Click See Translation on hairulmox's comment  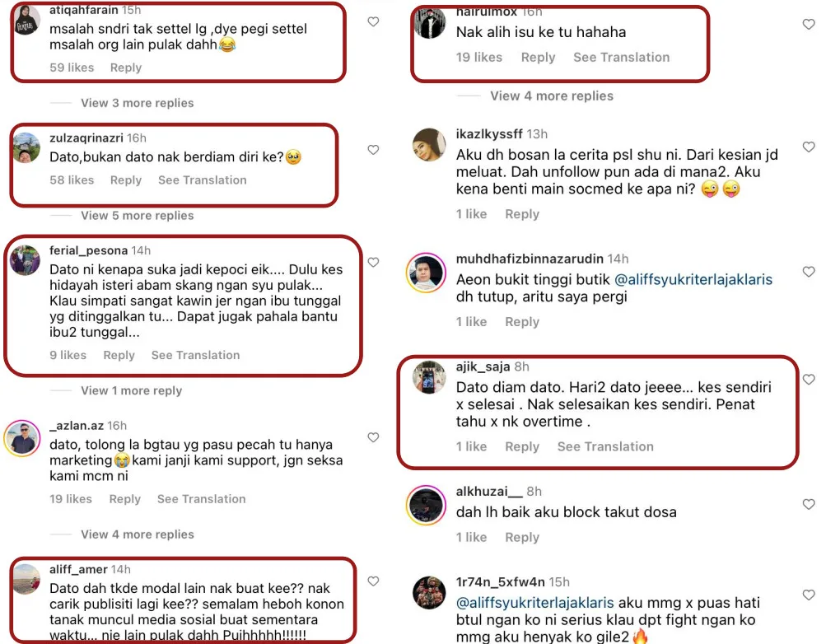(621, 58)
